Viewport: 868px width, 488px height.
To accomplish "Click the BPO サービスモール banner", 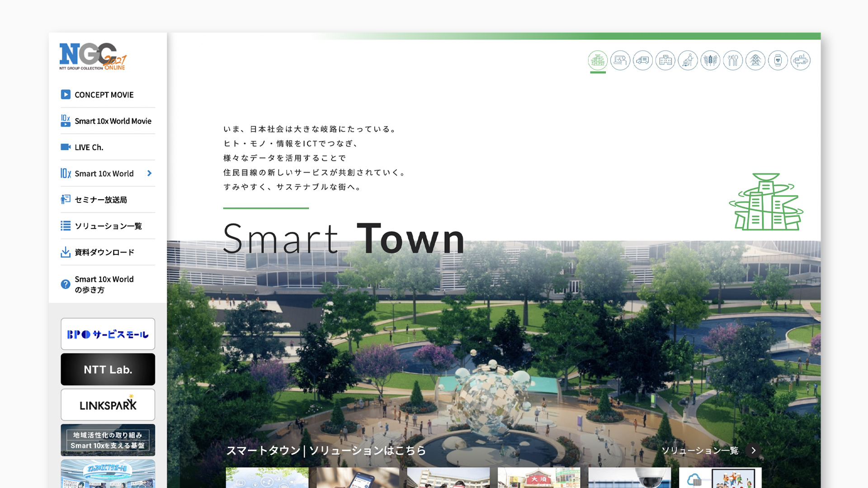I will (108, 334).
